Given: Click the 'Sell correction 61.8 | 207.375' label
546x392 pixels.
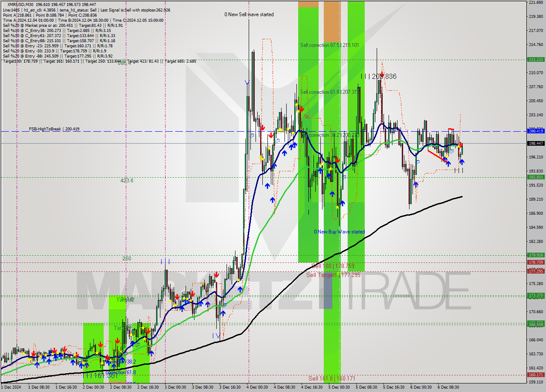Looking at the screenshot, I should tap(330, 92).
